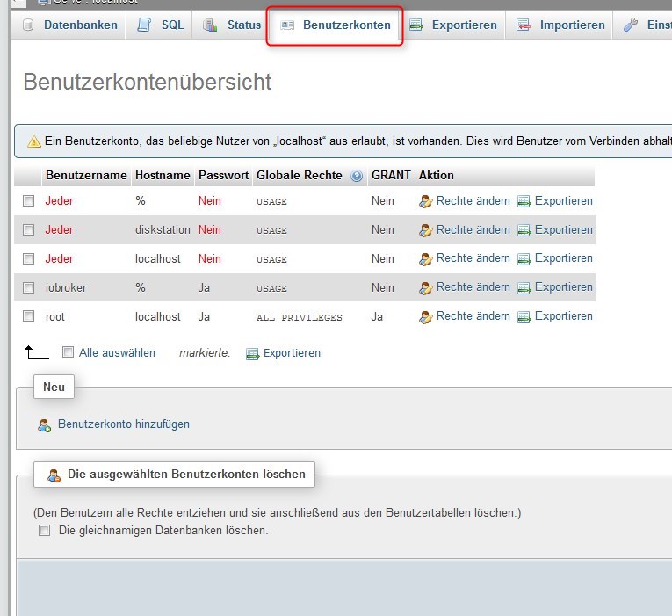Click Rechte ändern for Jeder diskstation user
This screenshot has width=672, height=616.
[x=473, y=229]
